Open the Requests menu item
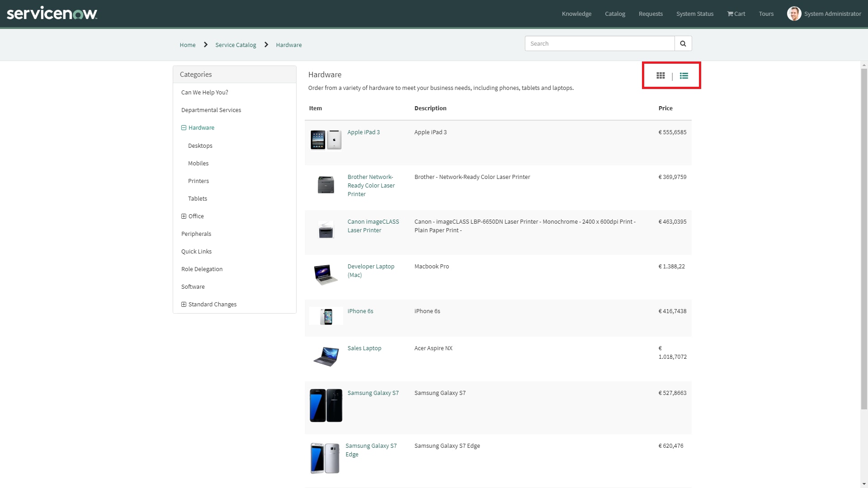Screen dimensions: 868x488 pos(651,14)
